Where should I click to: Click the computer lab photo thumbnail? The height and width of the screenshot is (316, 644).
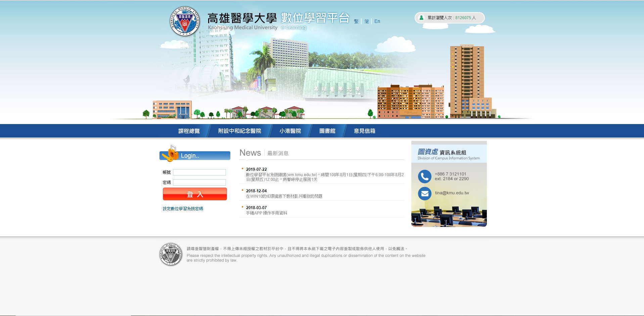point(449,215)
